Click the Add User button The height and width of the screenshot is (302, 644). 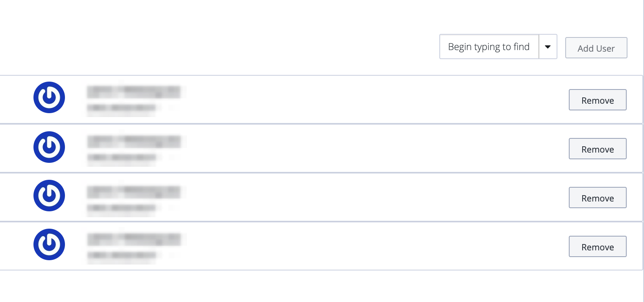tap(596, 48)
